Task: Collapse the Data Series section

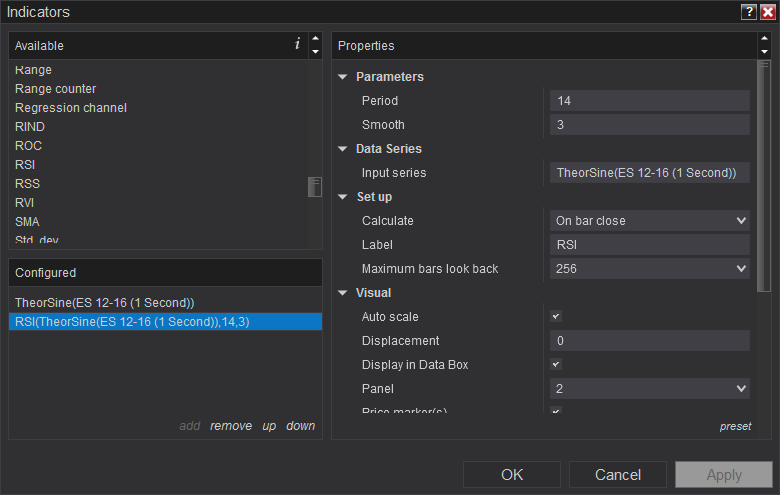Action: [x=343, y=149]
